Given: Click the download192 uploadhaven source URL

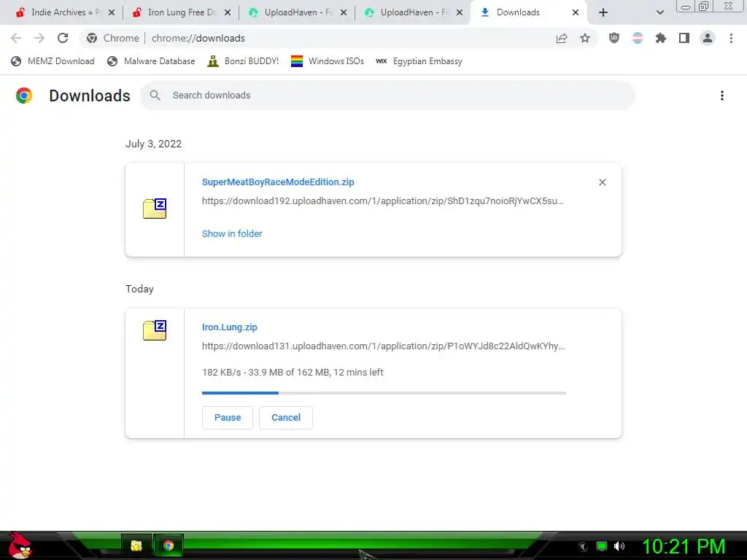Looking at the screenshot, I should (382, 201).
